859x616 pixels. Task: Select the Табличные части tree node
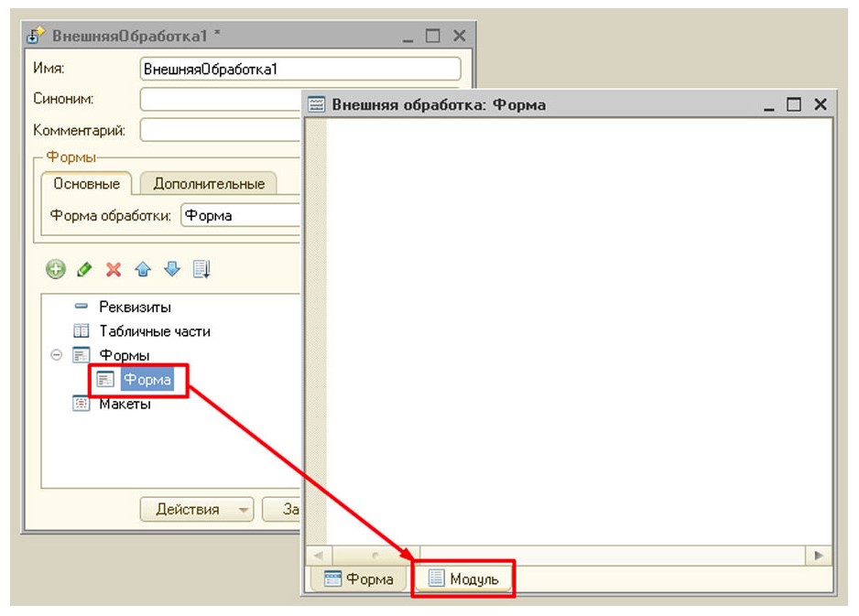(x=155, y=331)
